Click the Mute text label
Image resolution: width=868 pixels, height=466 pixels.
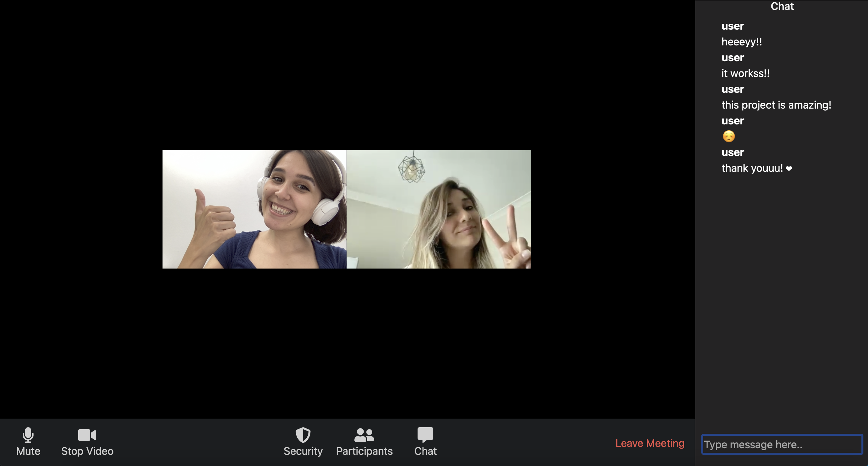(28, 451)
